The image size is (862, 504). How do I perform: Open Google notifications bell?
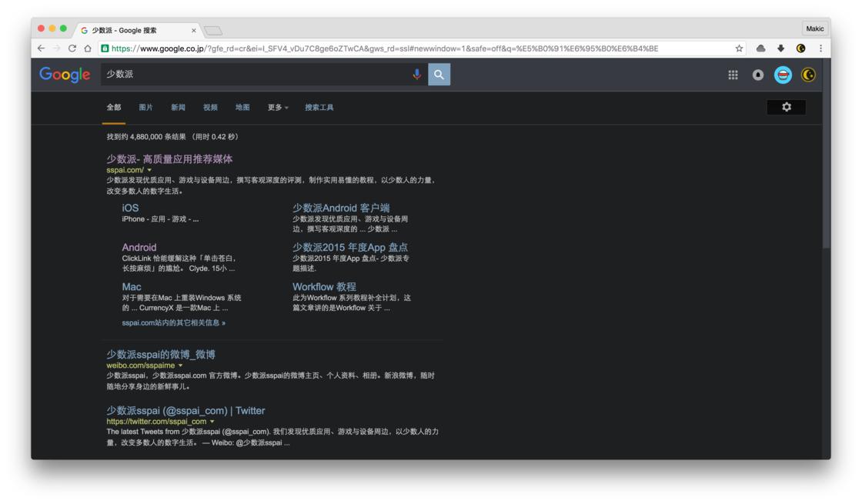click(758, 75)
